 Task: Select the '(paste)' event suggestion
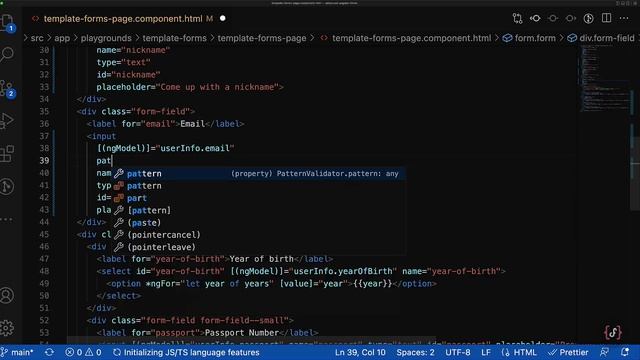[x=259, y=222]
